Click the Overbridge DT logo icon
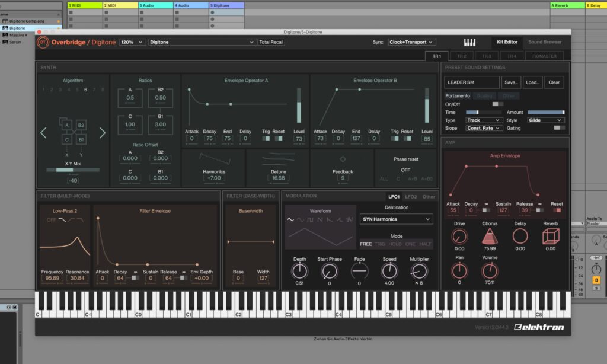Image resolution: width=607 pixels, height=364 pixels. point(43,42)
